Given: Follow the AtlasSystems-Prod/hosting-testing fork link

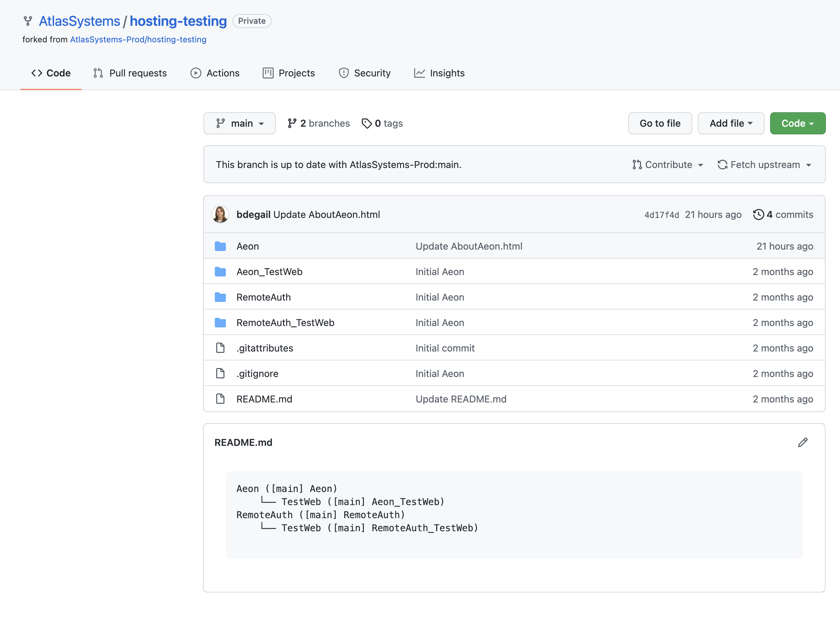Looking at the screenshot, I should 138,39.
